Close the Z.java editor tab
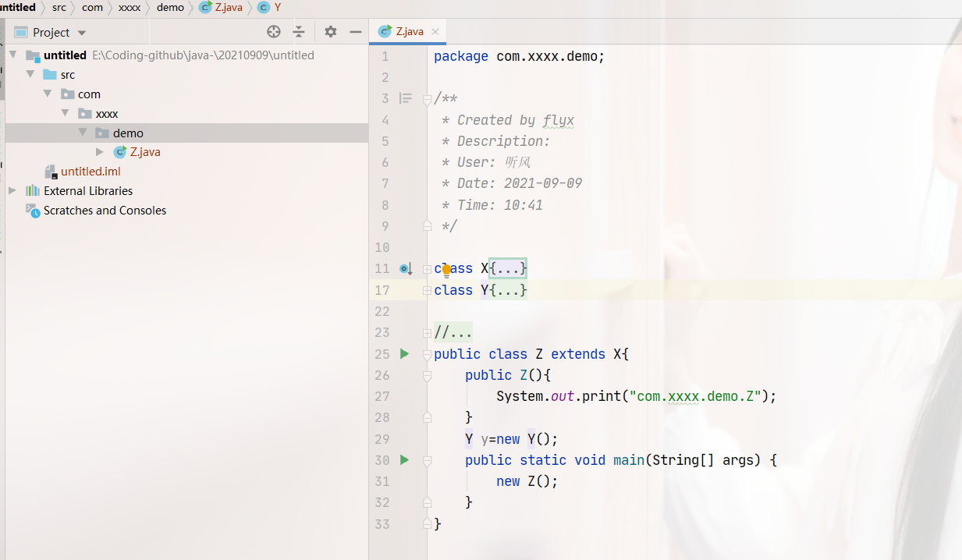Image resolution: width=962 pixels, height=560 pixels. tap(435, 32)
